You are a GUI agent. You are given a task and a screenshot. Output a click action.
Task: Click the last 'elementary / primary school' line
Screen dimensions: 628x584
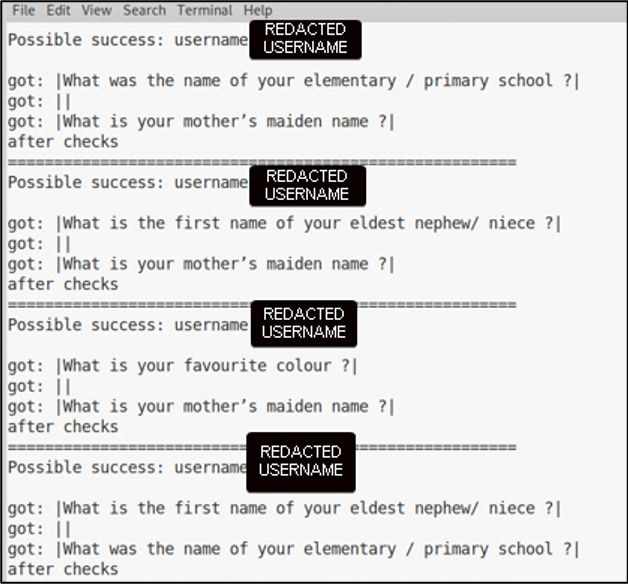(294, 549)
